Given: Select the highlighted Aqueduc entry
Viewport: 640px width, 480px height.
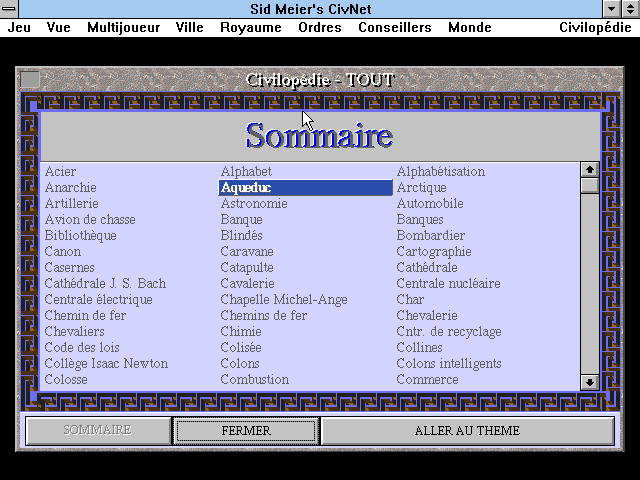Looking at the screenshot, I should [x=305, y=187].
